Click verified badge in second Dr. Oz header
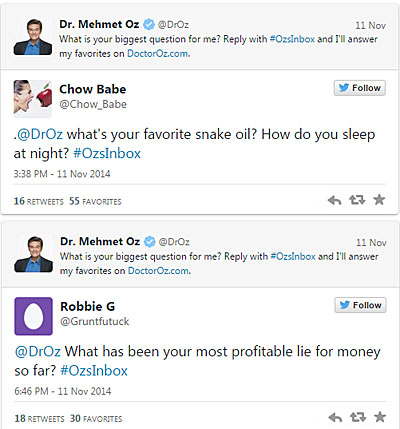Image resolution: width=400 pixels, height=429 pixels. click(149, 242)
